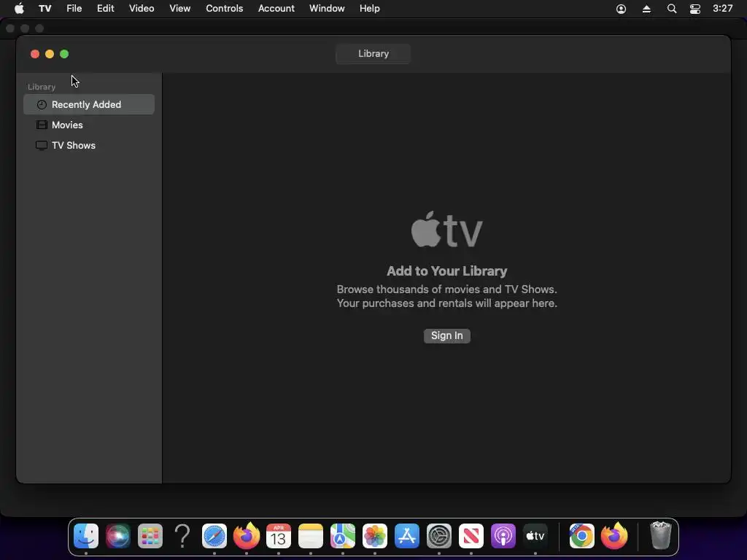Open Firefox next to Safari in Dock
Screen dimensions: 747x560
[x=247, y=536]
